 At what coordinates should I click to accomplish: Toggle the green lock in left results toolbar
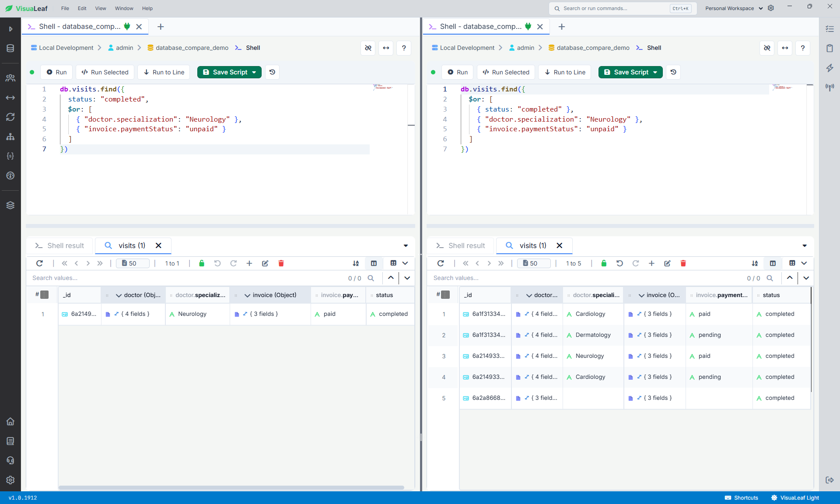pyautogui.click(x=202, y=263)
